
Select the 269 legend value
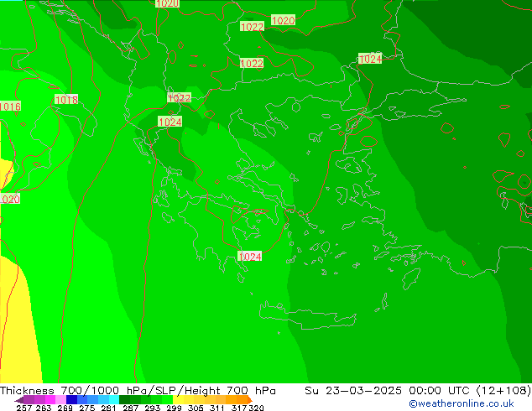click(x=65, y=408)
